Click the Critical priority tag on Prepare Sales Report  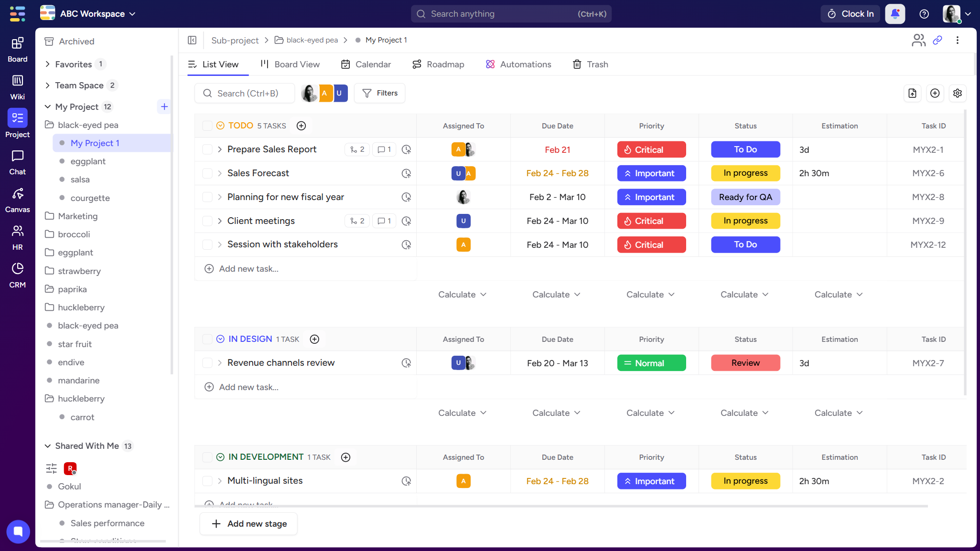(x=651, y=149)
